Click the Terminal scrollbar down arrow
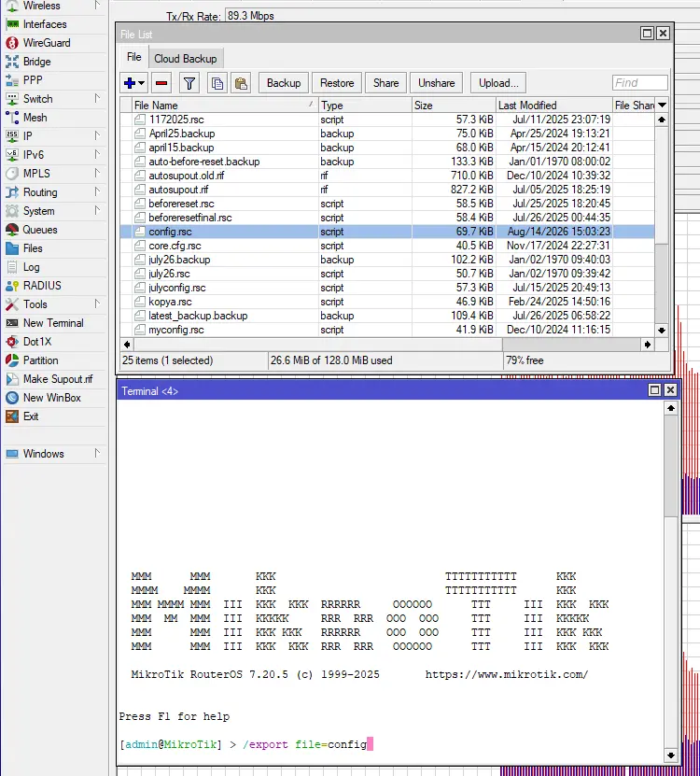 (671, 755)
